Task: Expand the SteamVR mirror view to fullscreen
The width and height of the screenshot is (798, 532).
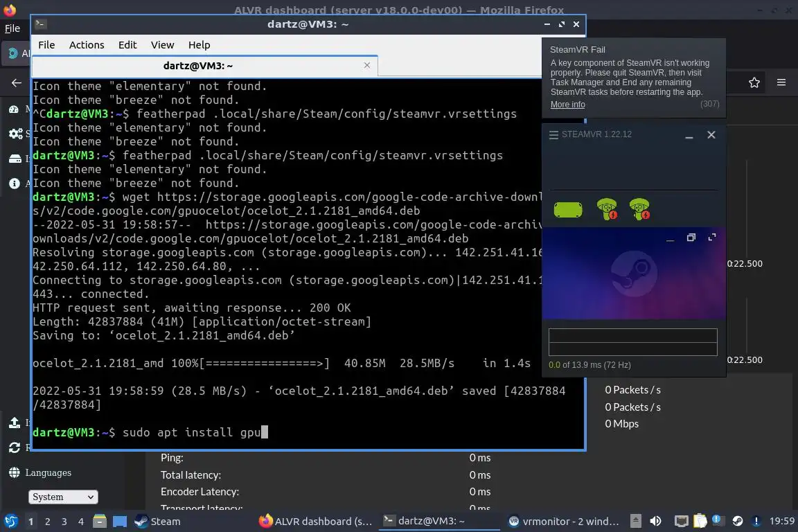Action: (712, 237)
